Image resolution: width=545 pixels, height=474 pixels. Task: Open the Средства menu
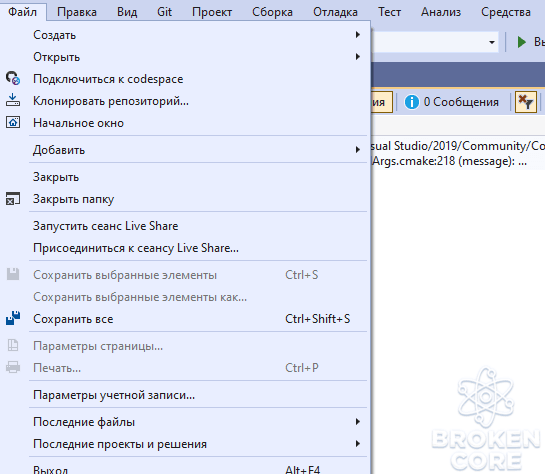pyautogui.click(x=506, y=12)
